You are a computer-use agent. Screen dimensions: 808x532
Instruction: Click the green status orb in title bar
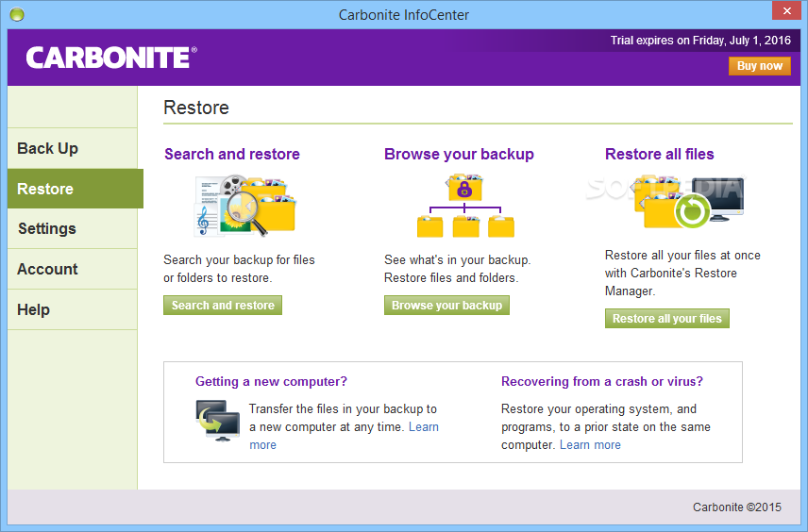pos(17,14)
